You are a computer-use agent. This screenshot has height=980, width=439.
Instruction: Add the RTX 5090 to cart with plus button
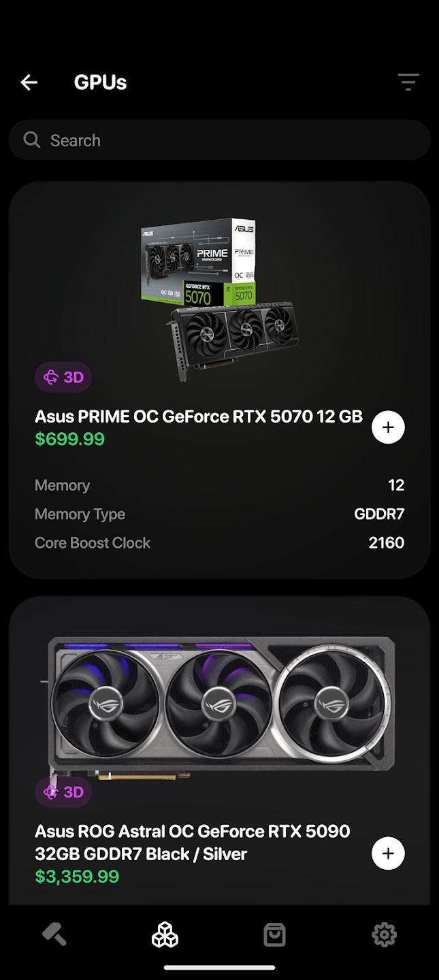[388, 853]
